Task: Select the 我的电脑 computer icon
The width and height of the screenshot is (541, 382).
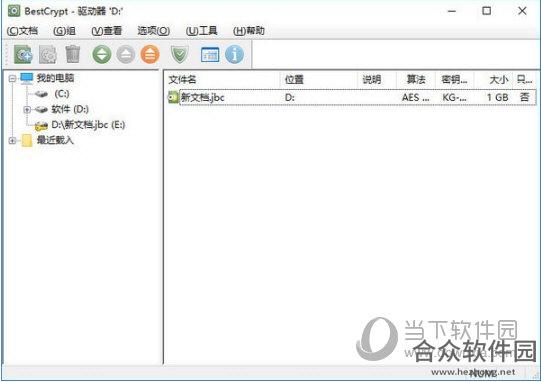Action: (x=26, y=78)
